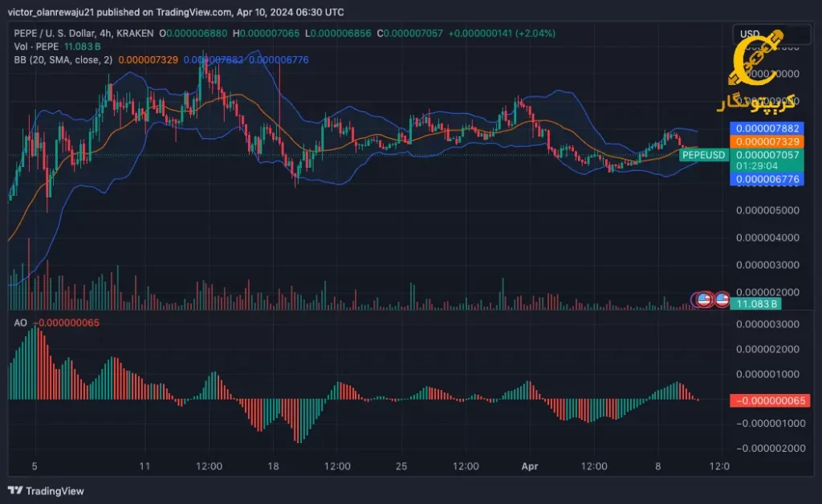This screenshot has height=504, width=822.
Task: Click the BB lower value 0.000006776 in legend
Action: (x=279, y=60)
